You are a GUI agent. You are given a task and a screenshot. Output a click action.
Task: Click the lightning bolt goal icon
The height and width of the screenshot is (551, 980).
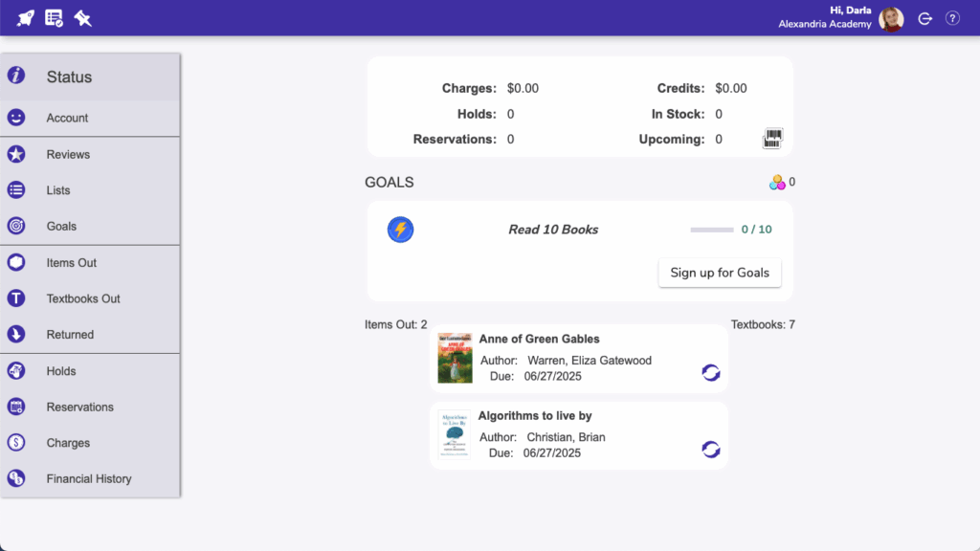400,230
